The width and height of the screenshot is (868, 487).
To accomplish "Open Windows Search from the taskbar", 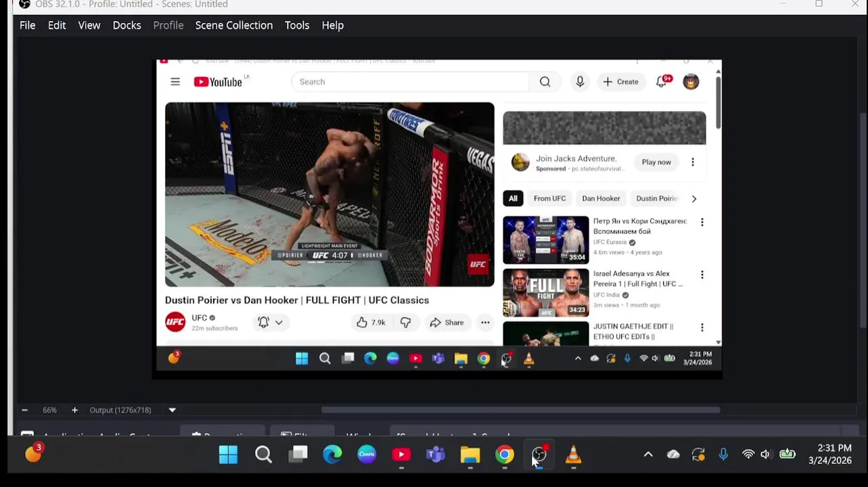I will (x=264, y=455).
